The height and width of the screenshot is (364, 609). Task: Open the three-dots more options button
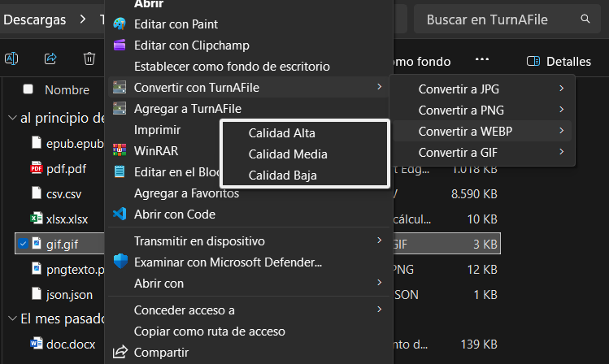coord(482,60)
